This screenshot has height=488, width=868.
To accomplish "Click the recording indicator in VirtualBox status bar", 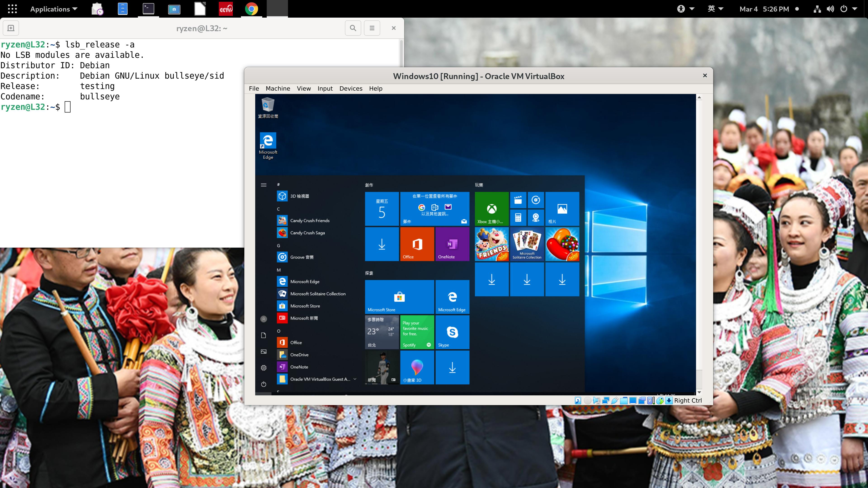I will 642,400.
